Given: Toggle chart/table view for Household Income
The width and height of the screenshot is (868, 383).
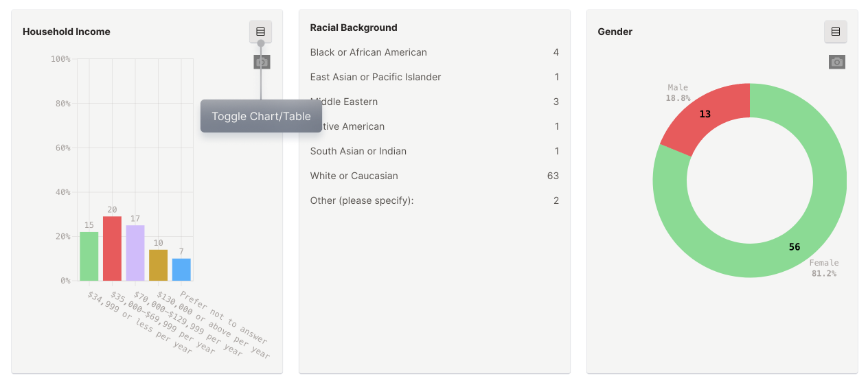Looking at the screenshot, I should (260, 32).
